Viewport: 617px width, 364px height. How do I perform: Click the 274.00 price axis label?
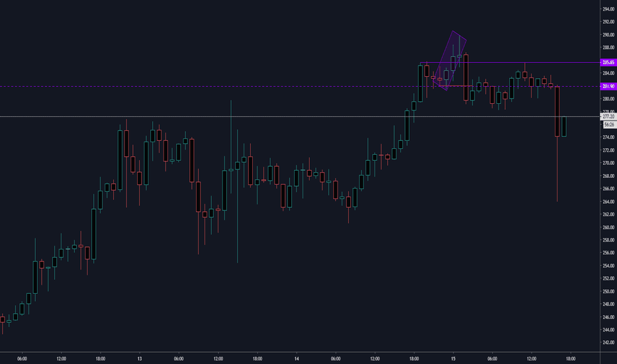pyautogui.click(x=608, y=138)
